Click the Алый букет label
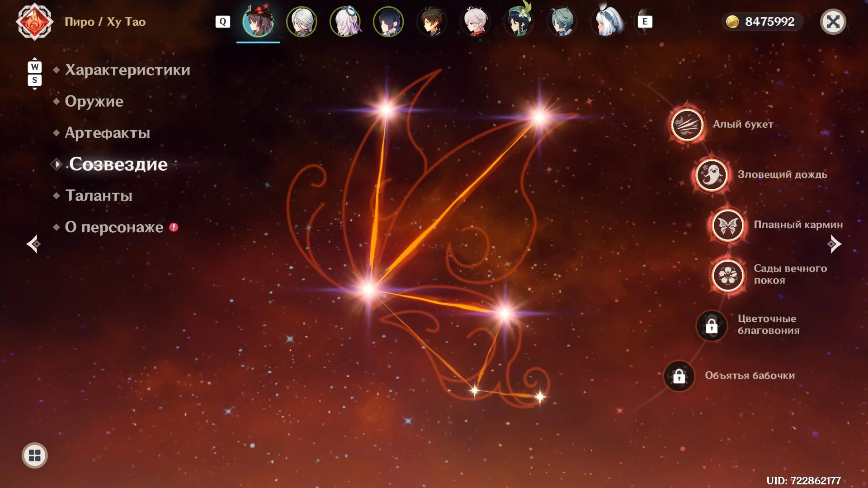 coord(743,124)
